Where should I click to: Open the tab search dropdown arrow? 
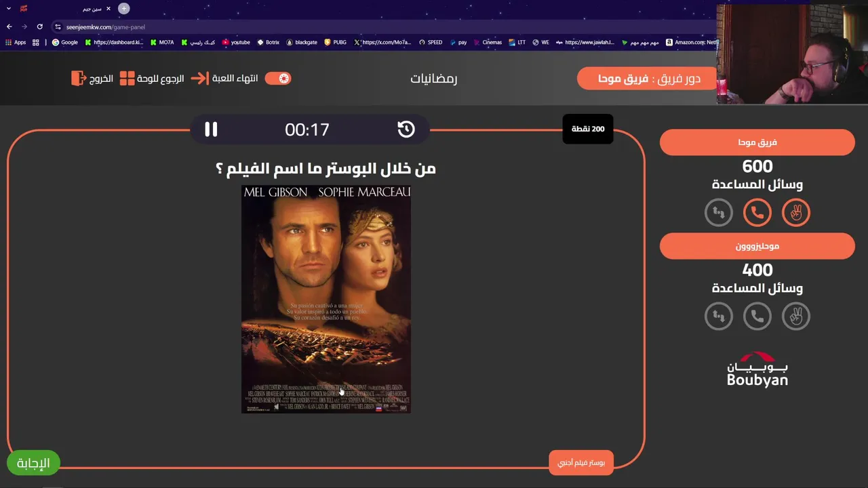pos(9,9)
